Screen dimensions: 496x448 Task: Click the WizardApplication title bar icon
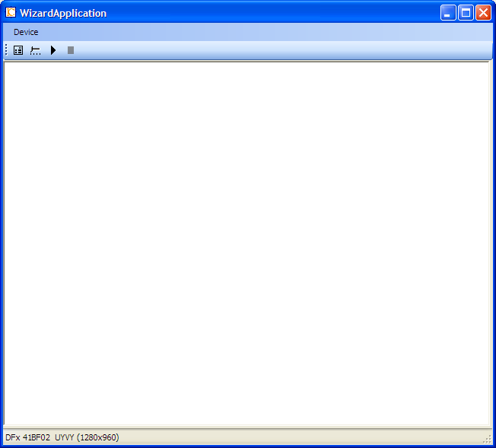click(x=11, y=13)
